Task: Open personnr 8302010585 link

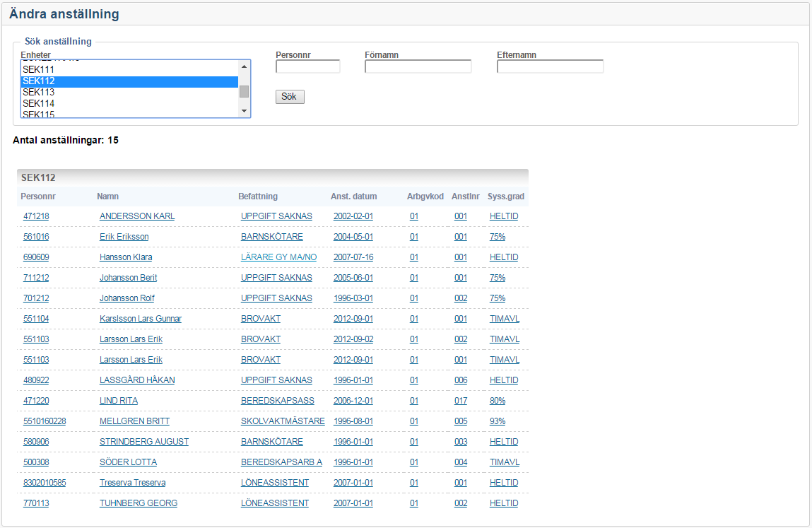Action: click(x=45, y=483)
